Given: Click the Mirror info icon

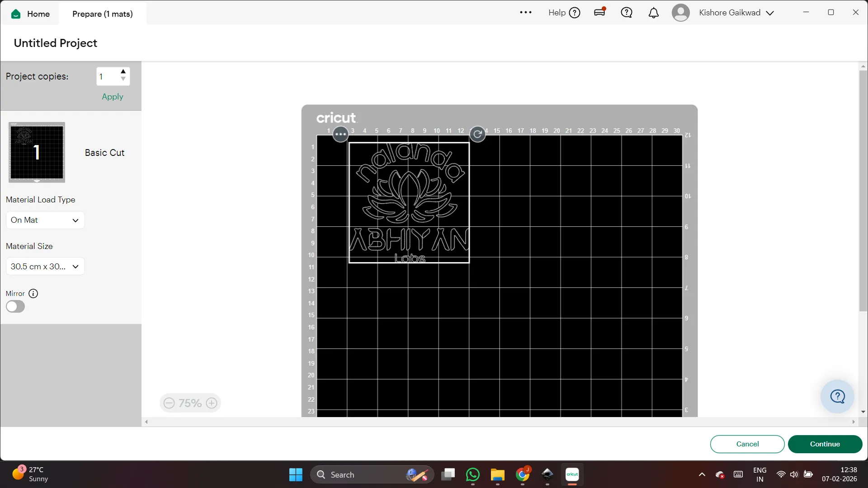Looking at the screenshot, I should pyautogui.click(x=33, y=294).
